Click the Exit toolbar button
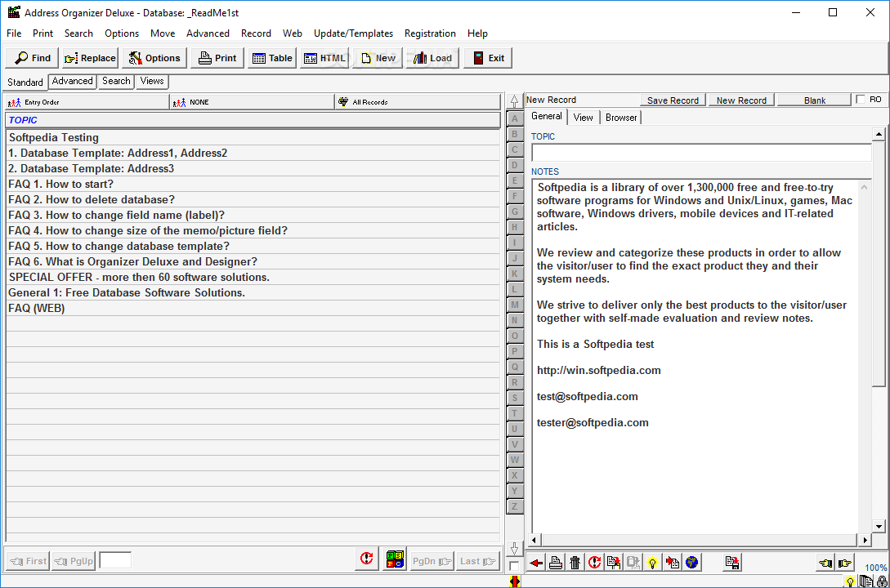Image resolution: width=890 pixels, height=588 pixels. pos(488,58)
